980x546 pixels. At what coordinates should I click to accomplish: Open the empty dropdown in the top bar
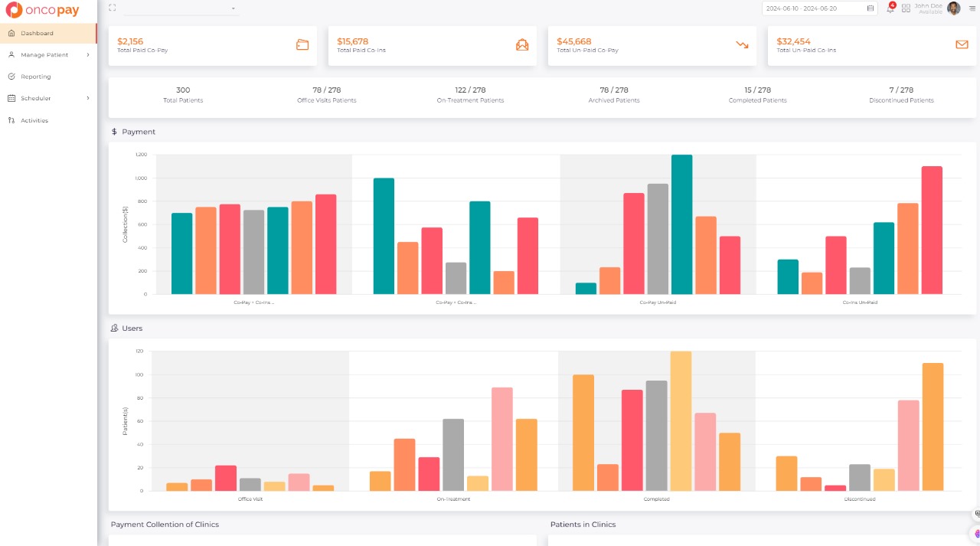pos(181,8)
